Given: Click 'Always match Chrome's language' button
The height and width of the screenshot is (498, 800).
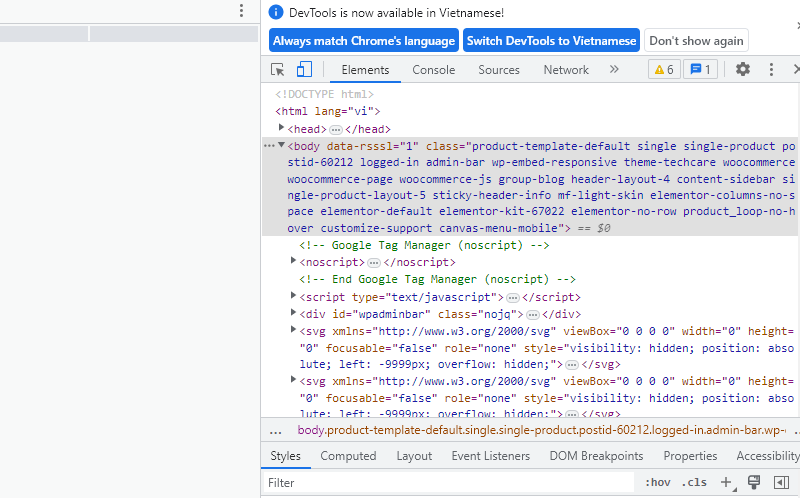Looking at the screenshot, I should pyautogui.click(x=362, y=41).
